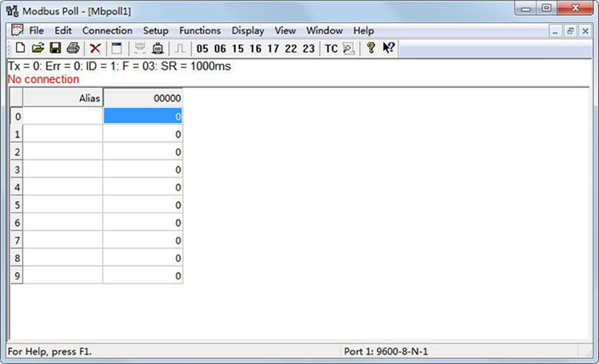Click the Alias cell in row 5
Viewport: 599px width, 364px height.
click(63, 205)
